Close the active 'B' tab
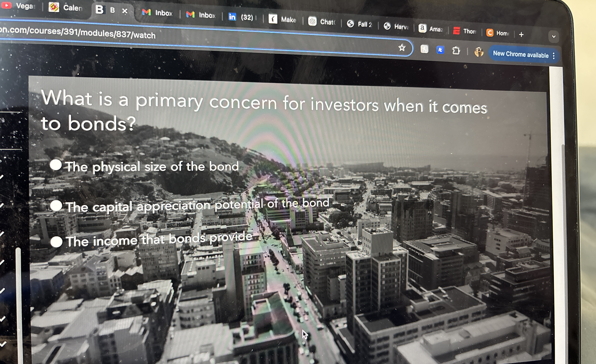Screen dimensions: 596x364 click(x=125, y=11)
